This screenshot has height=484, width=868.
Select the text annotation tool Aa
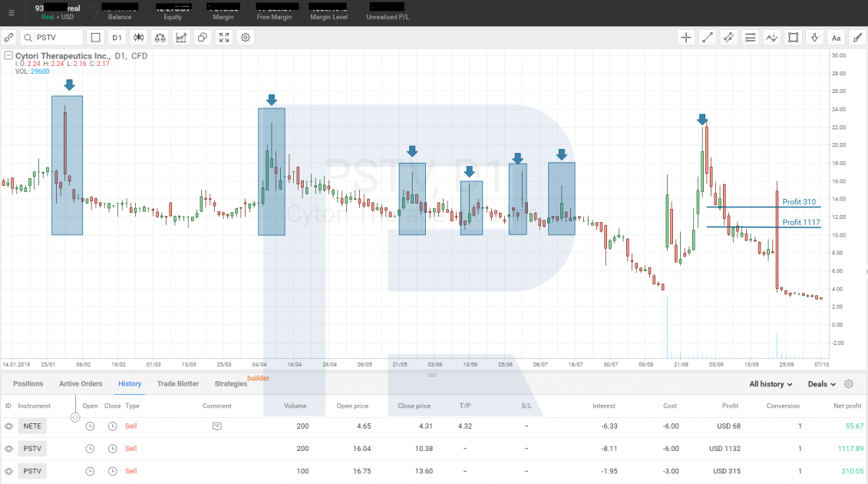836,38
